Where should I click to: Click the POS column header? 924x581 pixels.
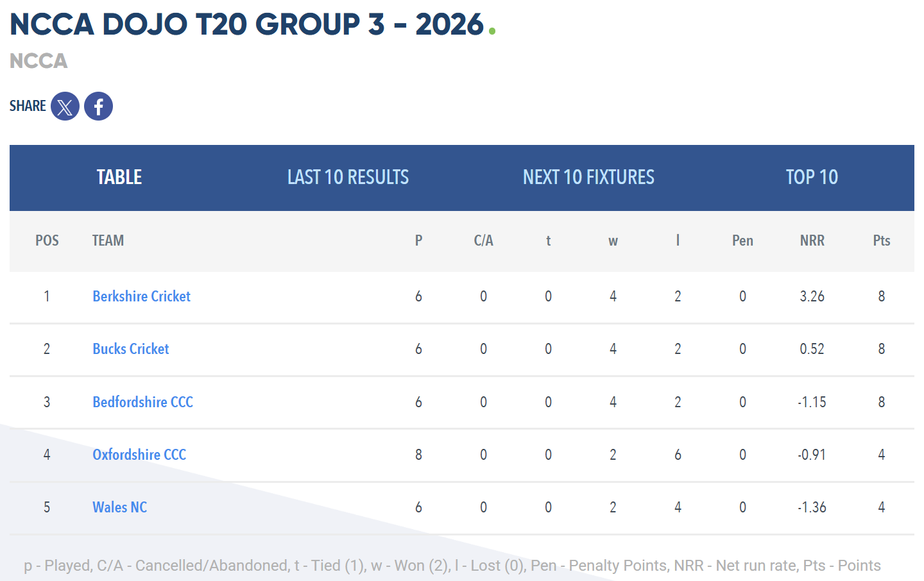47,240
